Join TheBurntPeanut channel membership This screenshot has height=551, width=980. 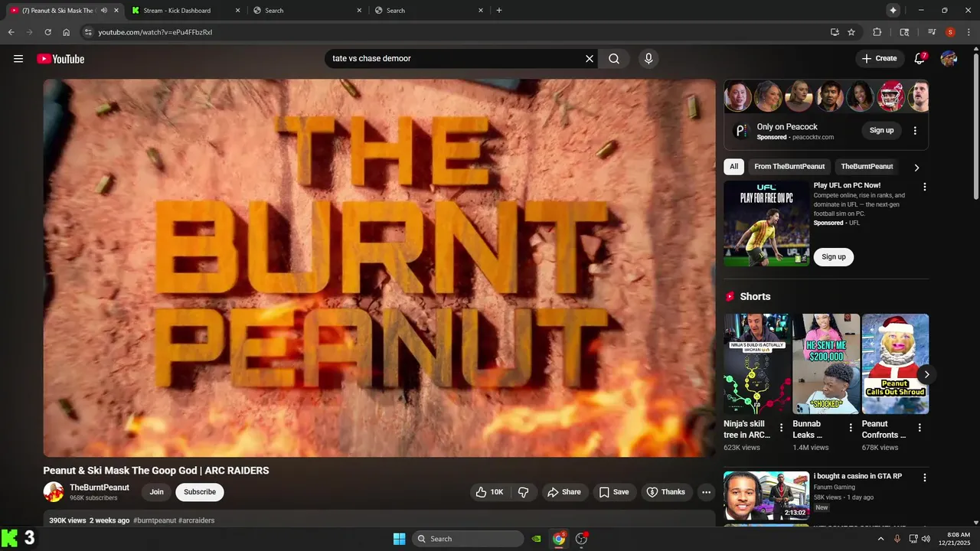pyautogui.click(x=156, y=492)
